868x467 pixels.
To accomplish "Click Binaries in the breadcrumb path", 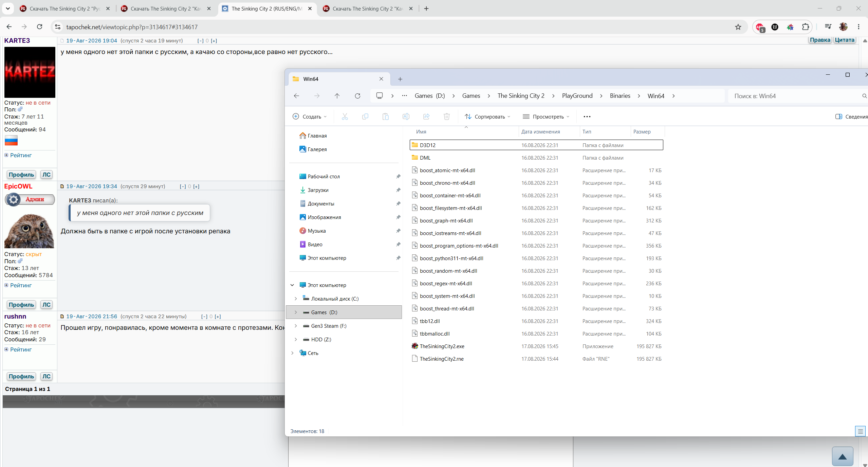I will [x=620, y=96].
